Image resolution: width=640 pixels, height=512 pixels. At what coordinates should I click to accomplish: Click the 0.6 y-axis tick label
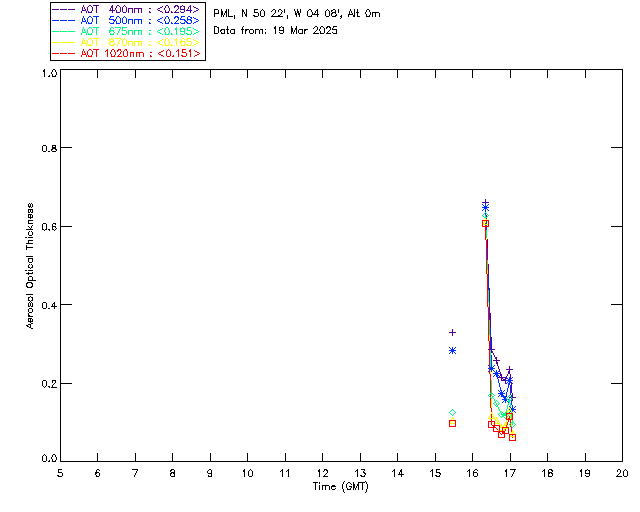coord(49,227)
